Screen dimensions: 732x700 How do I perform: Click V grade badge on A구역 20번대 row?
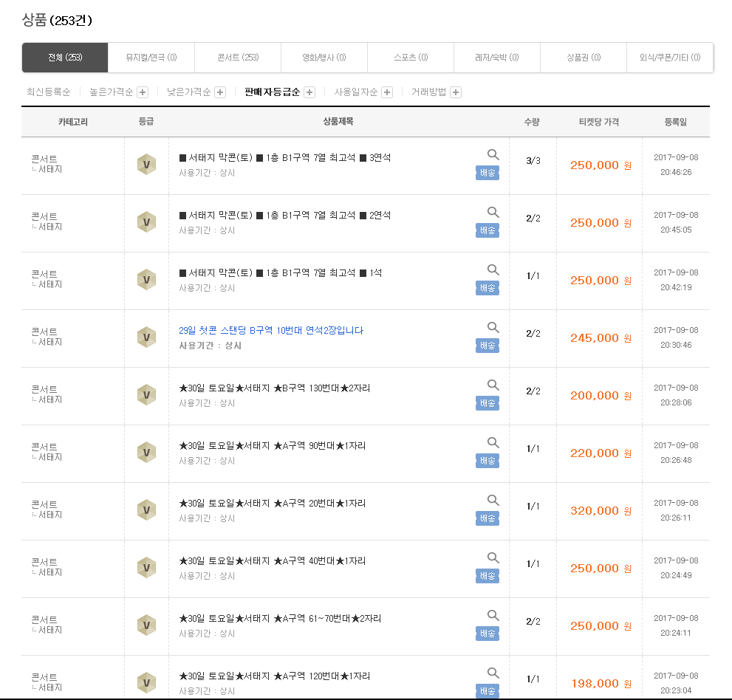click(x=146, y=510)
